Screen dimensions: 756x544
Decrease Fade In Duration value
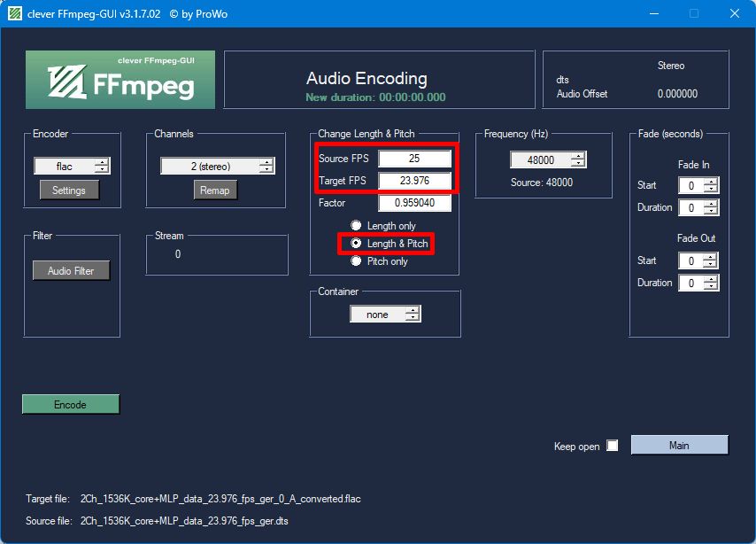coord(711,212)
